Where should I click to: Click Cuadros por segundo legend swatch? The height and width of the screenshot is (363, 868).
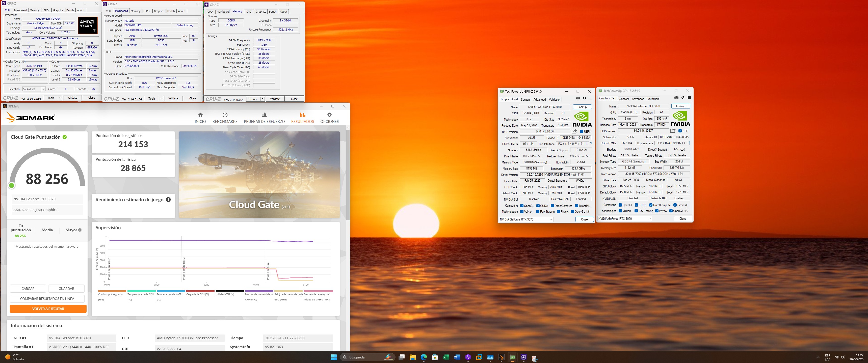point(112,291)
